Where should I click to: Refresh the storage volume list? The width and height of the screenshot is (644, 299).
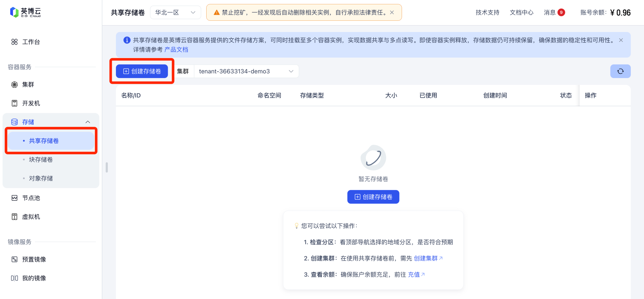620,71
